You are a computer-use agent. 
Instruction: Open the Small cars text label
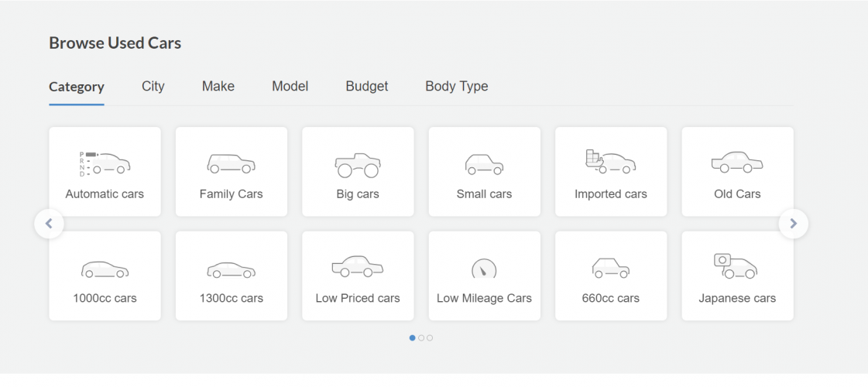click(485, 194)
